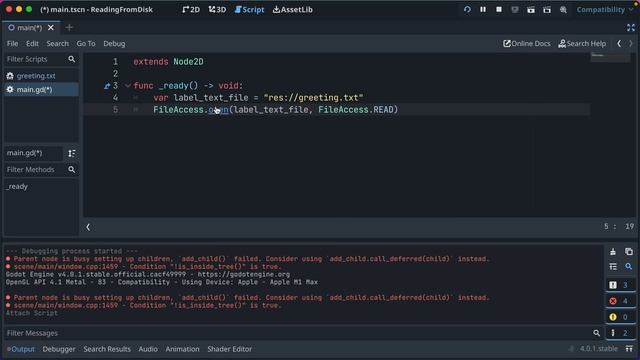Open the Search Results panel
This screenshot has width=640, height=360.
(107, 349)
